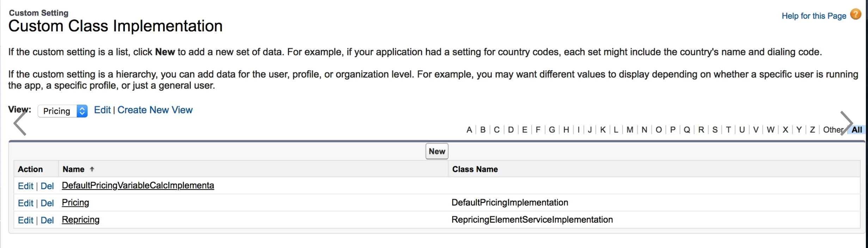Filter list by letter N
This screenshot has height=248, width=868.
(x=644, y=130)
